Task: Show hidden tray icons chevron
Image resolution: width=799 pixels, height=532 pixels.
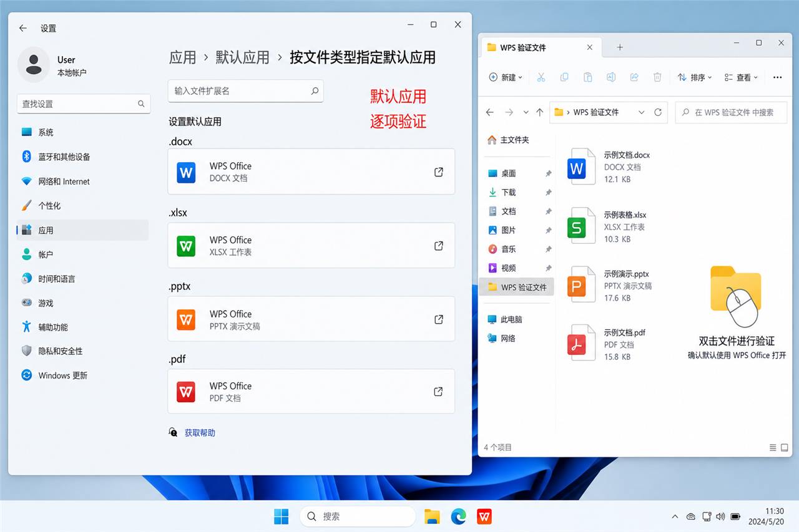Action: pyautogui.click(x=675, y=517)
